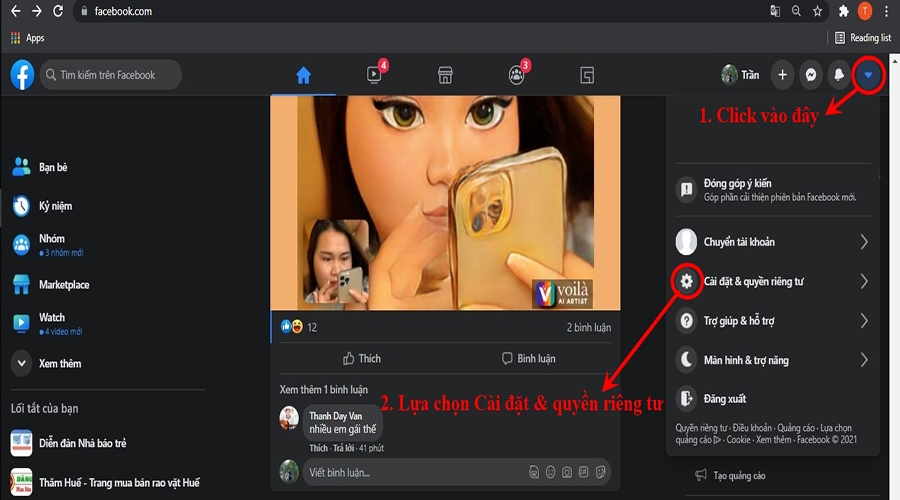Expand chevron next to Trợ giúp & hỗ trợ

864,320
